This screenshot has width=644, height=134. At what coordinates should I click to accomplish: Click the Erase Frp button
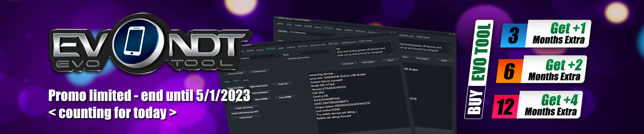283,84
